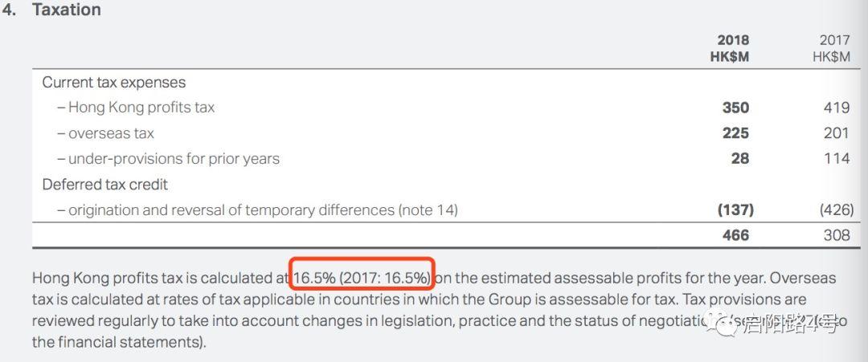Select the 419 value for 2017
This screenshot has height=362, width=868.
coord(837,108)
